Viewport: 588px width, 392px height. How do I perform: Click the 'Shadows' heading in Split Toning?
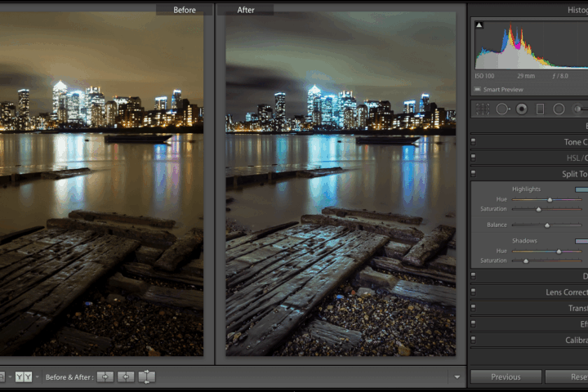tap(524, 240)
